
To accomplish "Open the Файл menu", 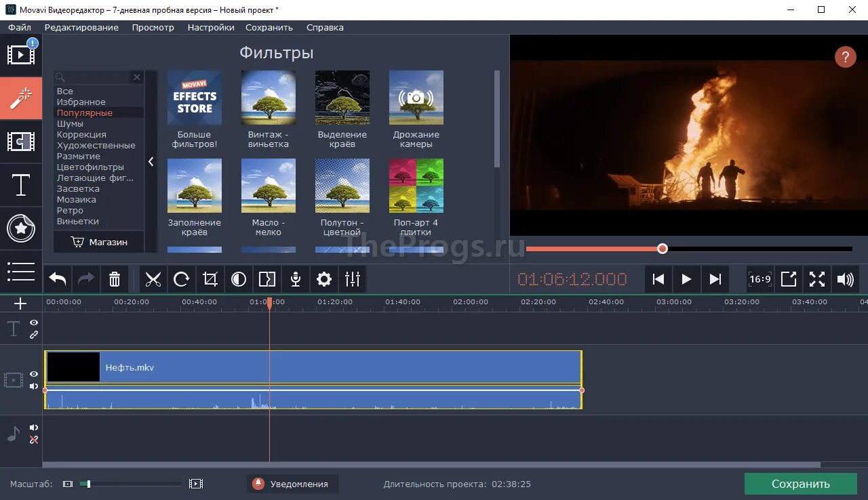I will coord(20,28).
